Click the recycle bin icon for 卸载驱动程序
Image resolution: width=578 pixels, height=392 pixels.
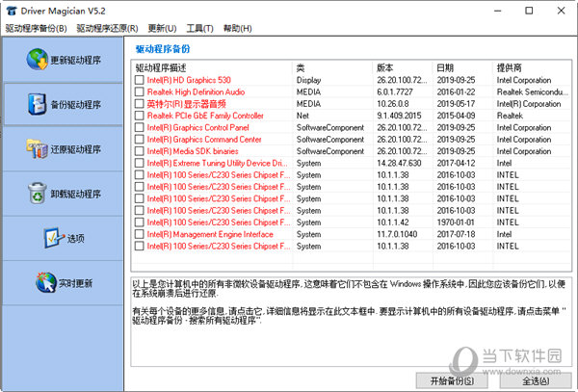coord(38,193)
